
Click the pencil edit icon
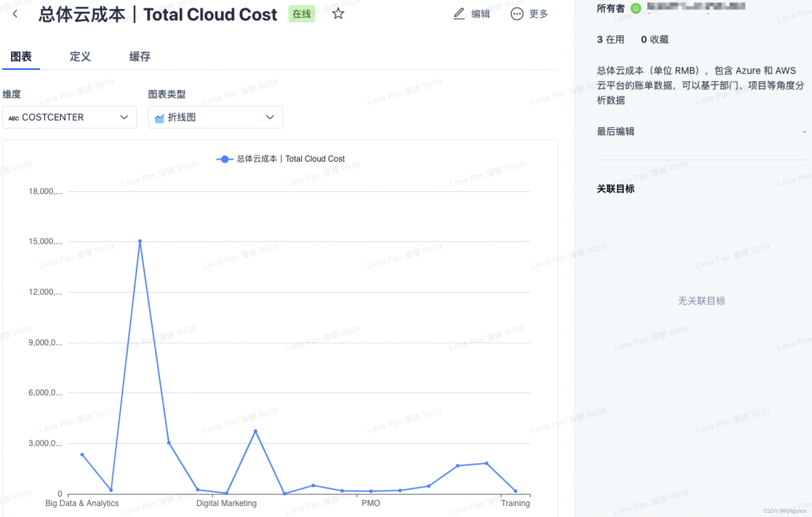[459, 14]
